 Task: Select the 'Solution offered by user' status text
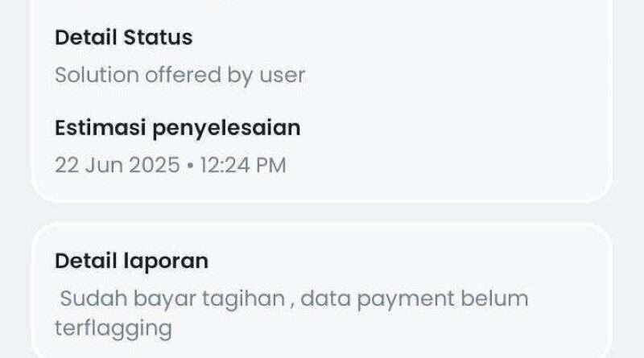(180, 76)
